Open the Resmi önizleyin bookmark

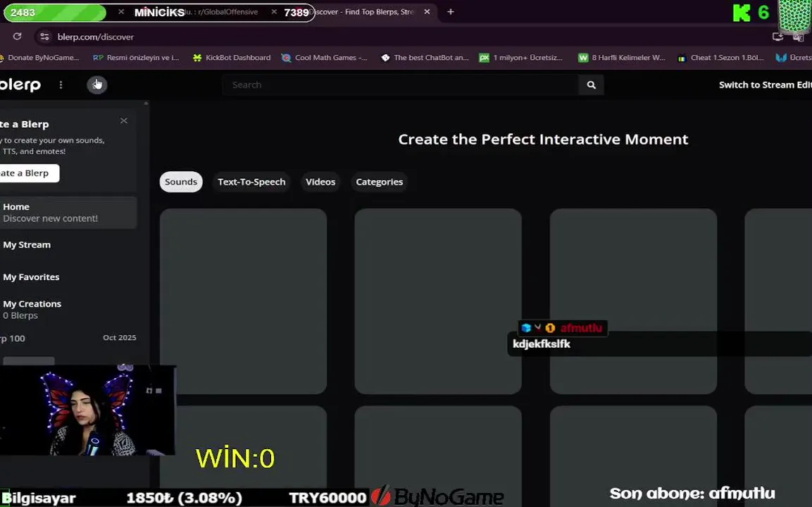[136, 58]
